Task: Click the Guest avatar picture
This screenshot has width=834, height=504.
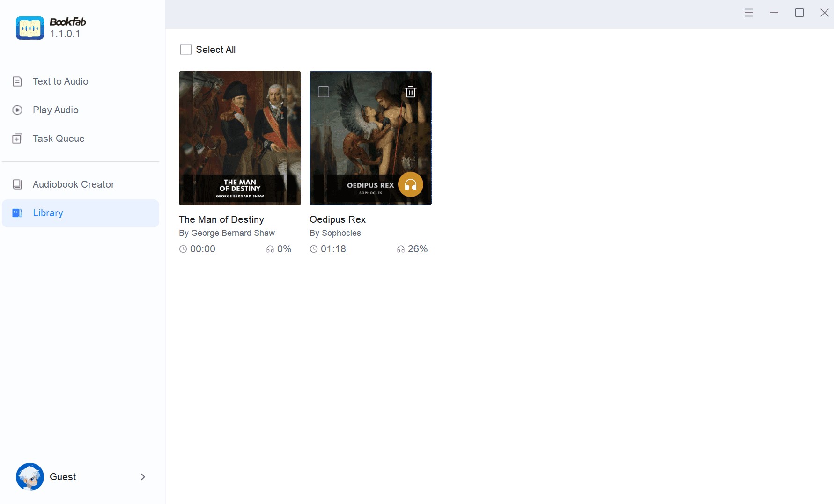Action: click(30, 476)
